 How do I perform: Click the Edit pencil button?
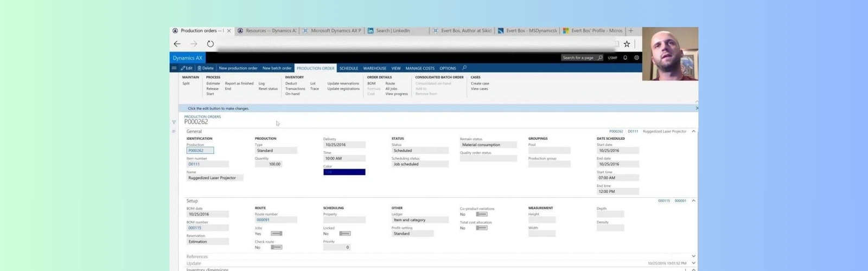[x=187, y=68]
